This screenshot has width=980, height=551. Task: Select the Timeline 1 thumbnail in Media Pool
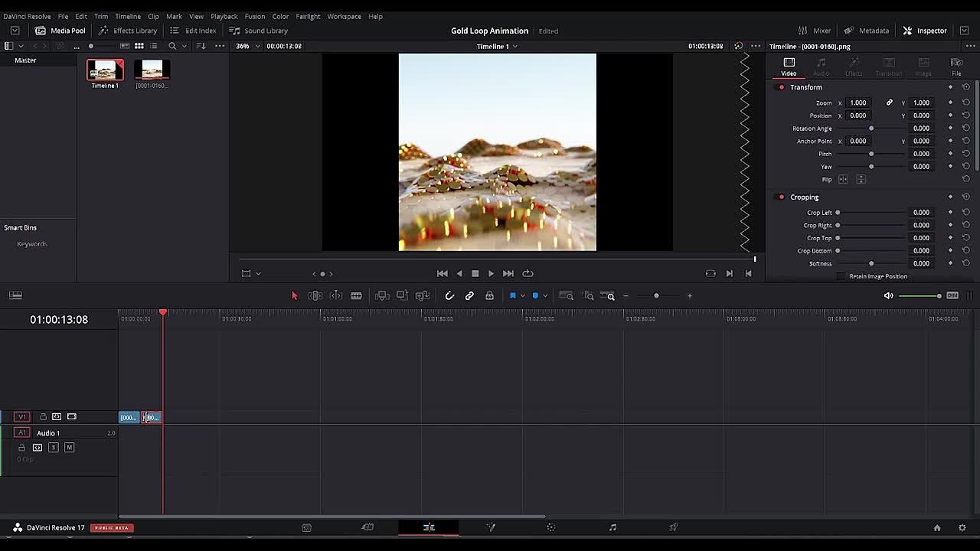104,68
